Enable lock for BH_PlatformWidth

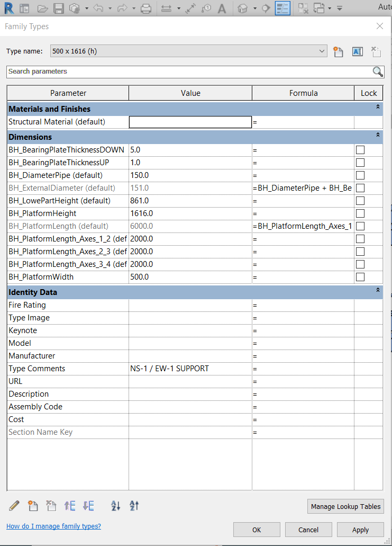point(360,277)
